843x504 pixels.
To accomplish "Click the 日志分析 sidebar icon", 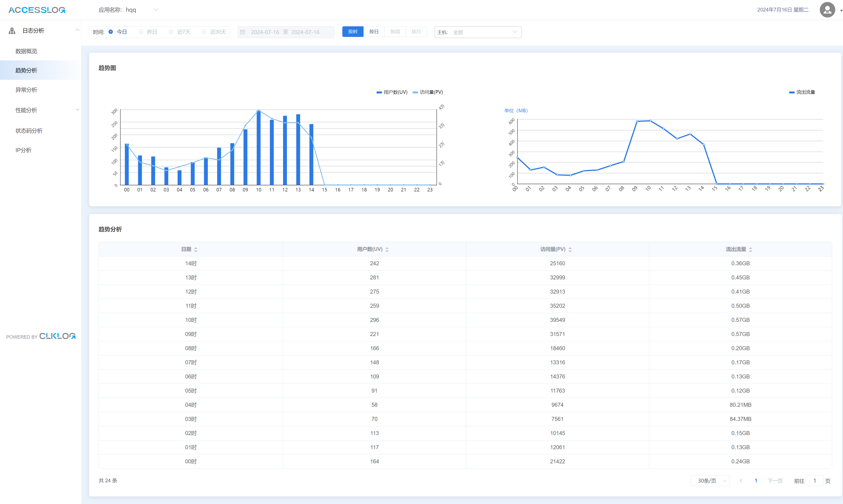I will [x=12, y=31].
